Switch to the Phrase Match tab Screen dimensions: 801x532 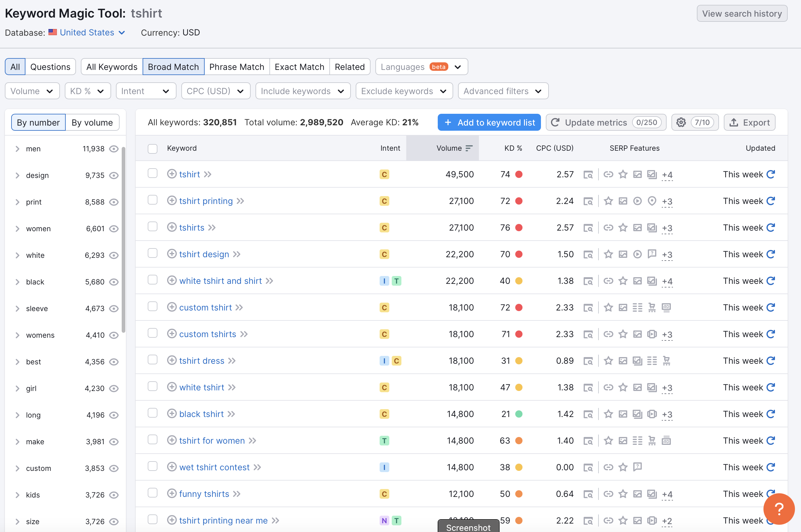(x=236, y=67)
